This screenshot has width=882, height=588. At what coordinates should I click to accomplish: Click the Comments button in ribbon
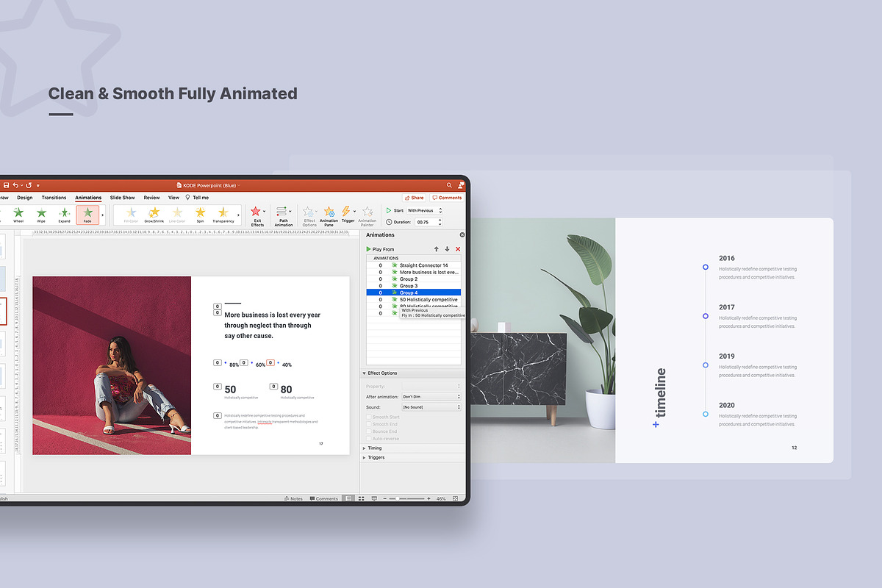(447, 198)
